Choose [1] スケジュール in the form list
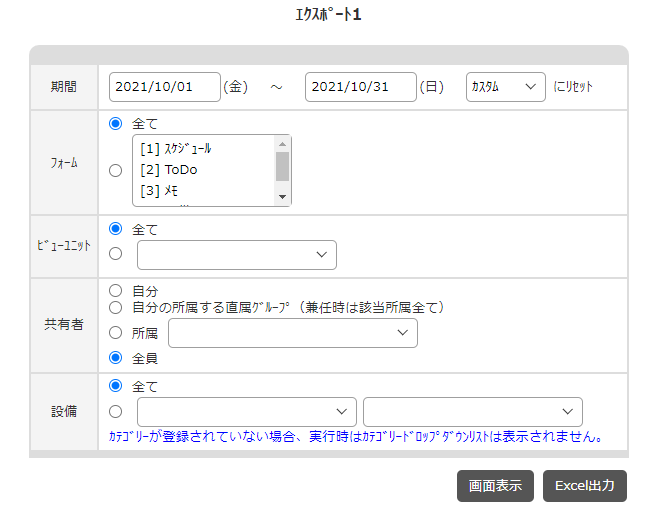Image resolution: width=648 pixels, height=513 pixels. [x=176, y=148]
